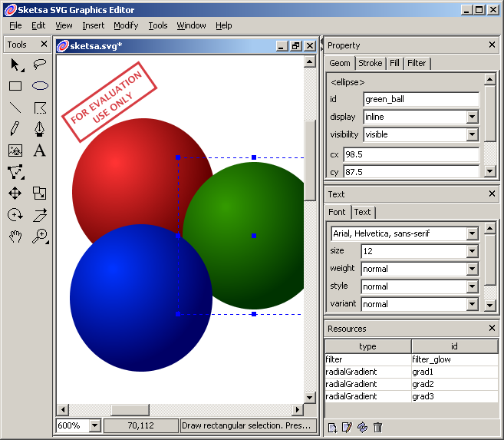
Task: Switch to the Text tab in Text panel
Action: [x=363, y=212]
